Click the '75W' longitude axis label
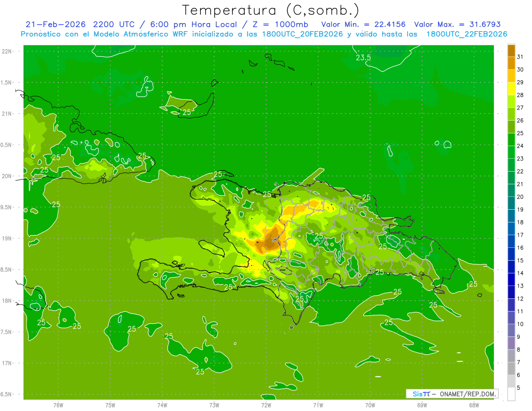This screenshot has width=532, height=411. click(110, 405)
